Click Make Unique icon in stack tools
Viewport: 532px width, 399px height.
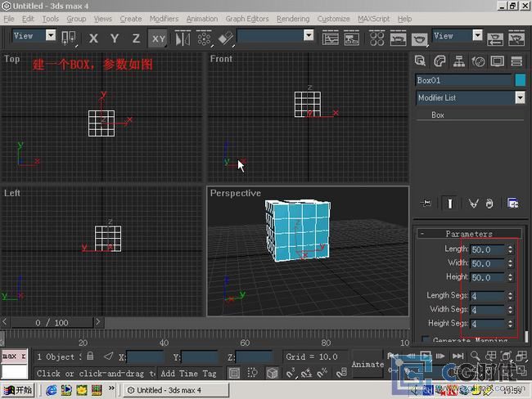coord(474,204)
